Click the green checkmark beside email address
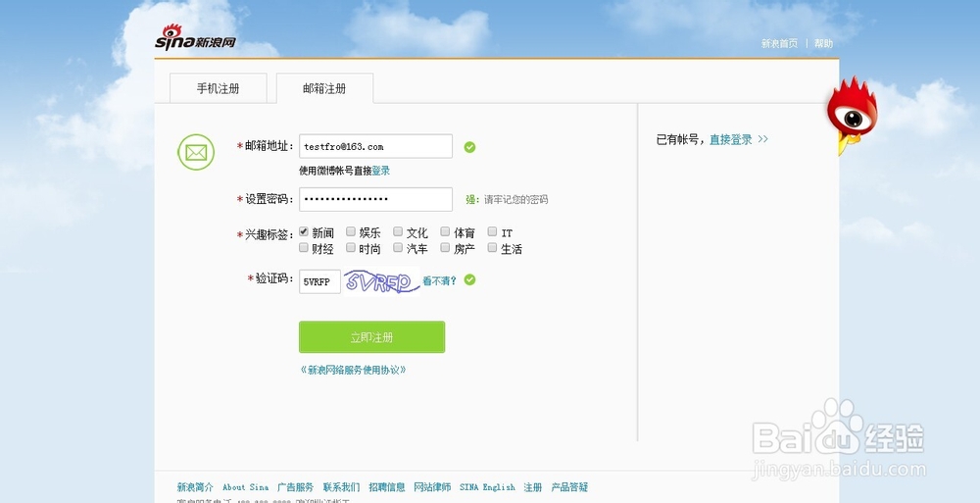 (x=469, y=147)
